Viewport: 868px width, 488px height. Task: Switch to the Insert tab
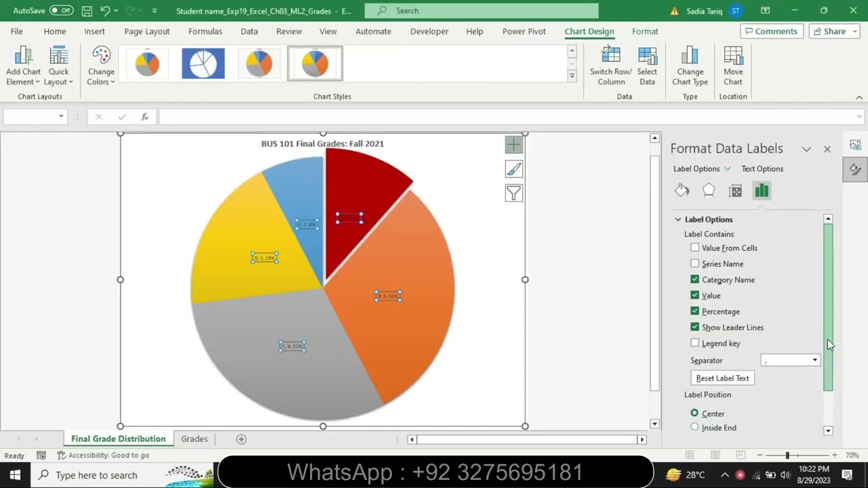pyautogui.click(x=94, y=31)
